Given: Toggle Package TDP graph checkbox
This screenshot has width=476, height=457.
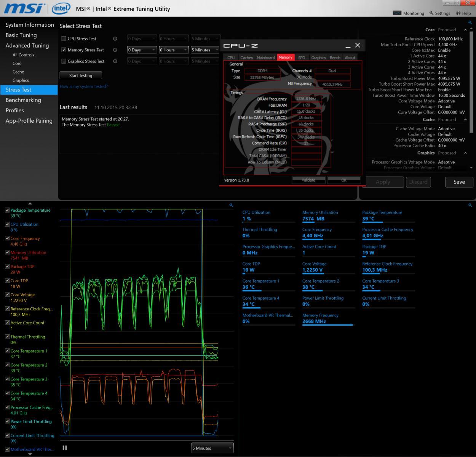Looking at the screenshot, I should 7,266.
